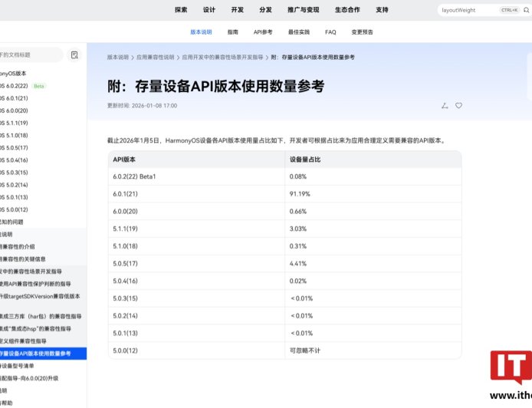This screenshot has height=408, width=532.
Task: Open sidebar item 5.0.4(16)
Action: [14, 160]
